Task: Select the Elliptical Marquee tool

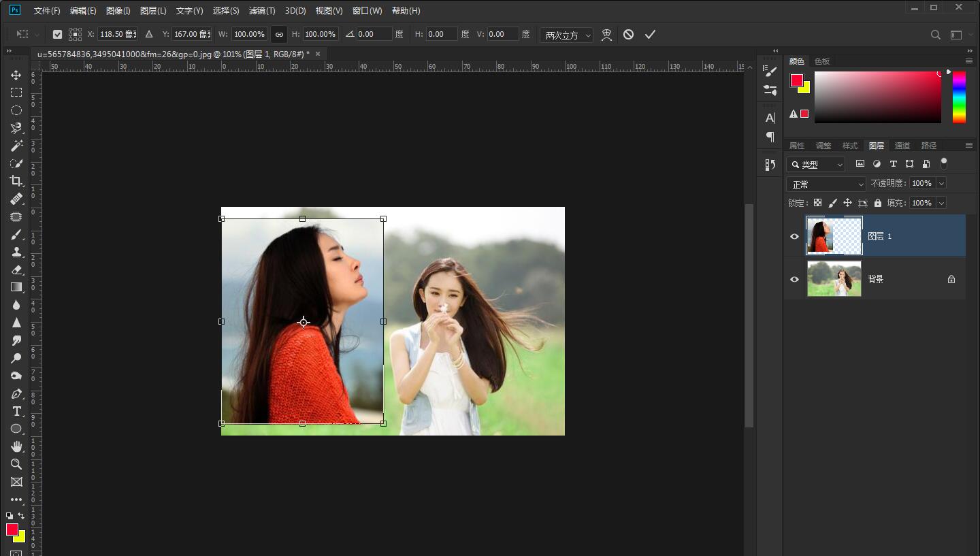Action: tap(16, 110)
